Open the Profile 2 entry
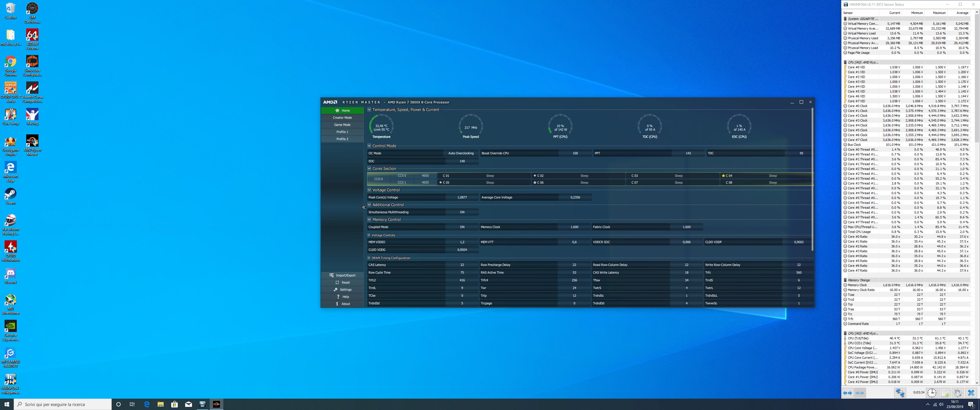Screen dimensions: 980x410 (342, 139)
